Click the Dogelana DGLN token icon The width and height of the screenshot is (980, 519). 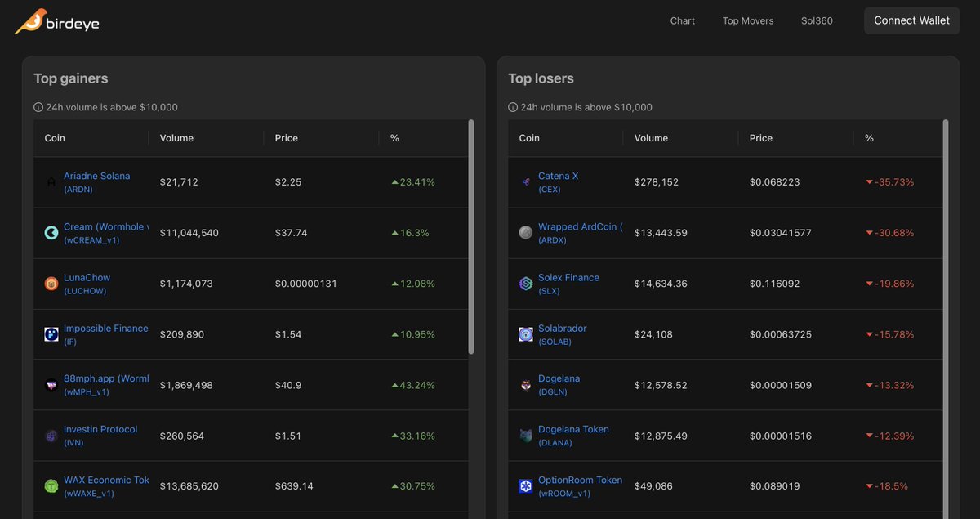(526, 385)
